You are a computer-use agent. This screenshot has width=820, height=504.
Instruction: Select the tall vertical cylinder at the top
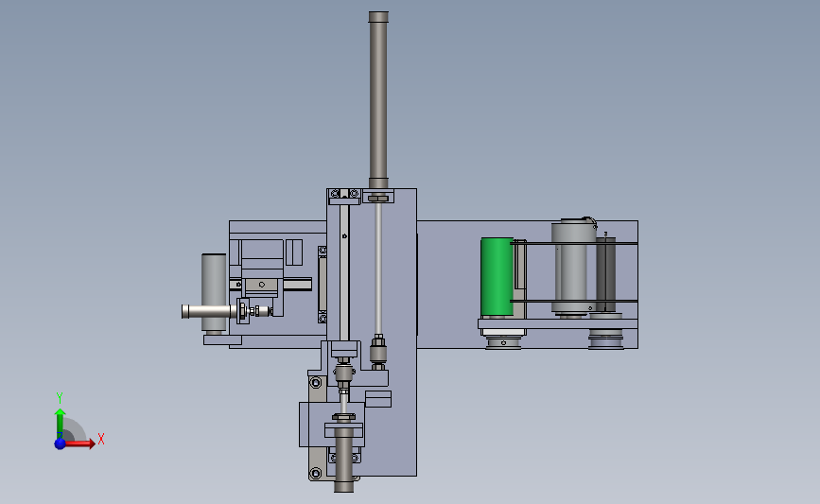pos(378,99)
